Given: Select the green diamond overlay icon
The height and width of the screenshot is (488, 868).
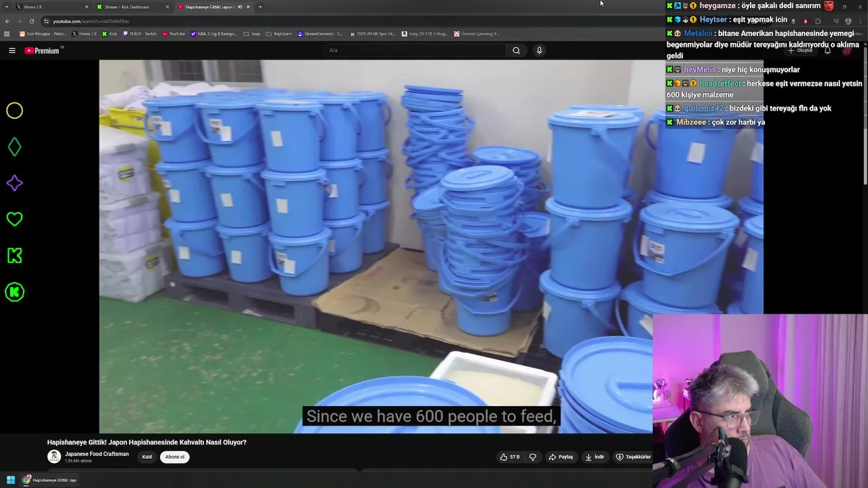Looking at the screenshot, I should coord(14,147).
